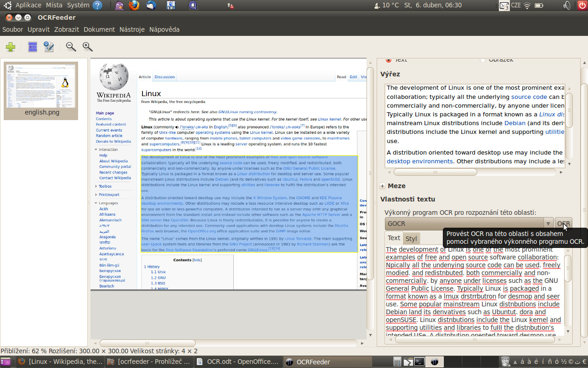Open the Nástroje menu

click(132, 29)
